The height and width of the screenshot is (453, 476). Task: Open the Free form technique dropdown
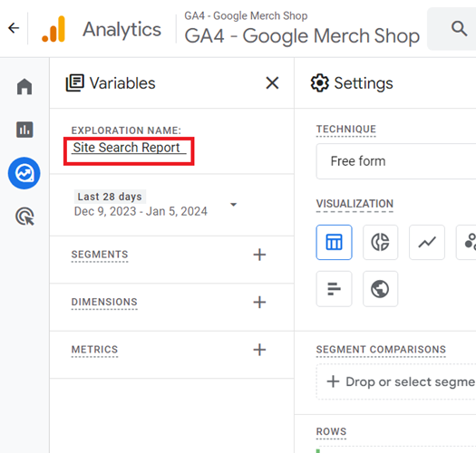(396, 161)
